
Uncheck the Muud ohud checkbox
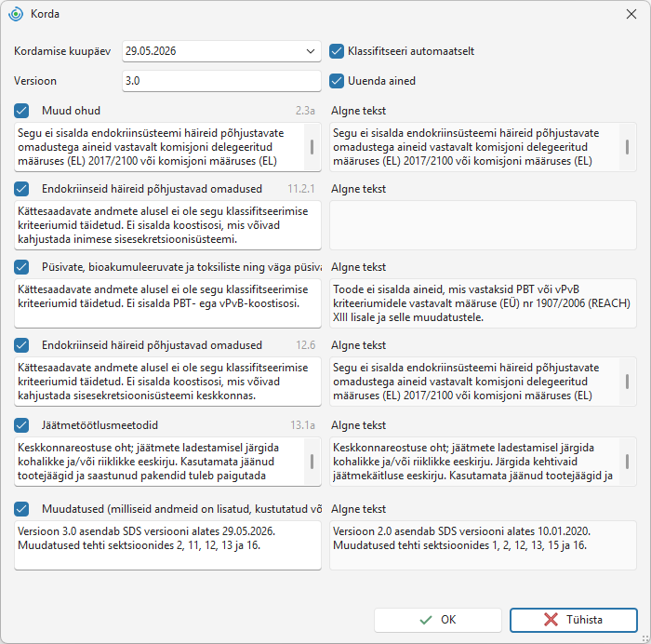tap(21, 111)
